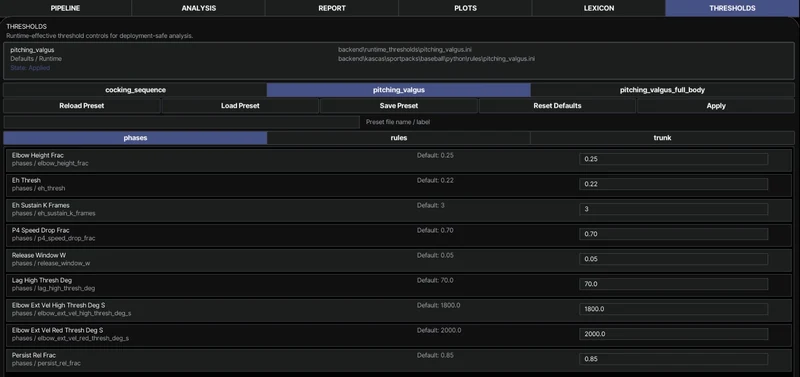Click the 'Elbow Height Frac' label

pyautogui.click(x=38, y=155)
